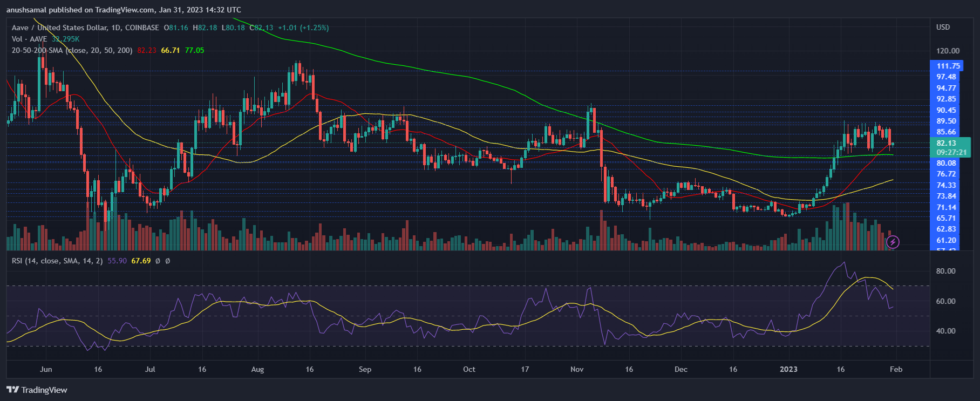
Task: Click the 89.50 price level label
Action: pyautogui.click(x=946, y=121)
